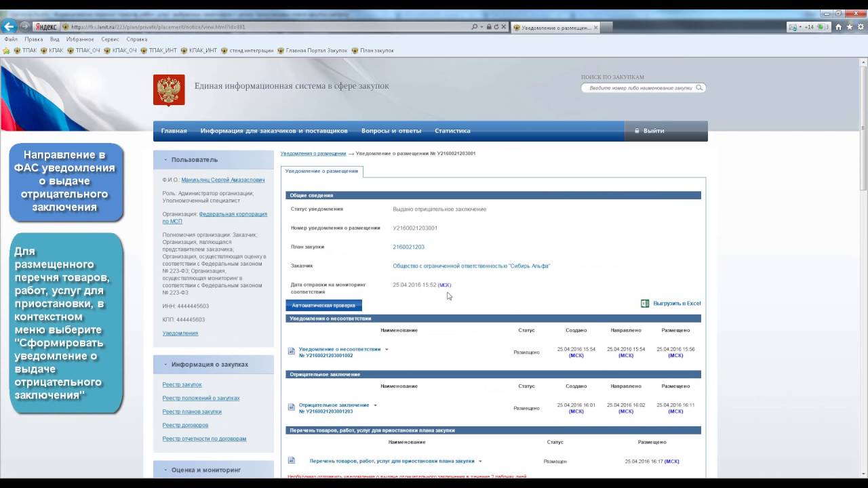Viewport: 868px width, 488px height.
Task: Open customer link Общество 'Сибирь Альфа'
Action: [x=471, y=266]
